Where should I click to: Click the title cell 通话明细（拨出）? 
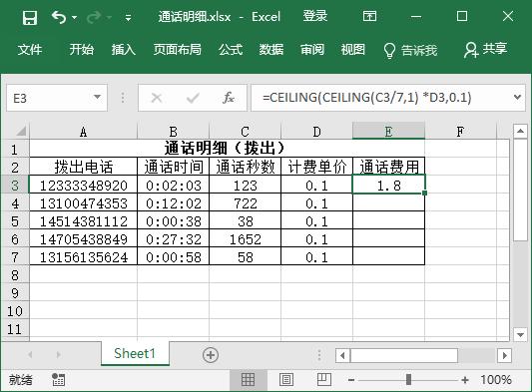(x=227, y=149)
